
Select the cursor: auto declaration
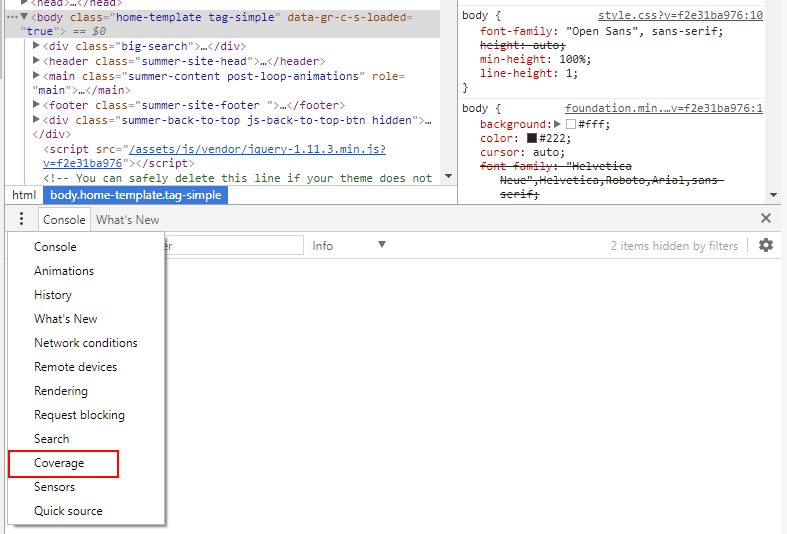pos(522,152)
